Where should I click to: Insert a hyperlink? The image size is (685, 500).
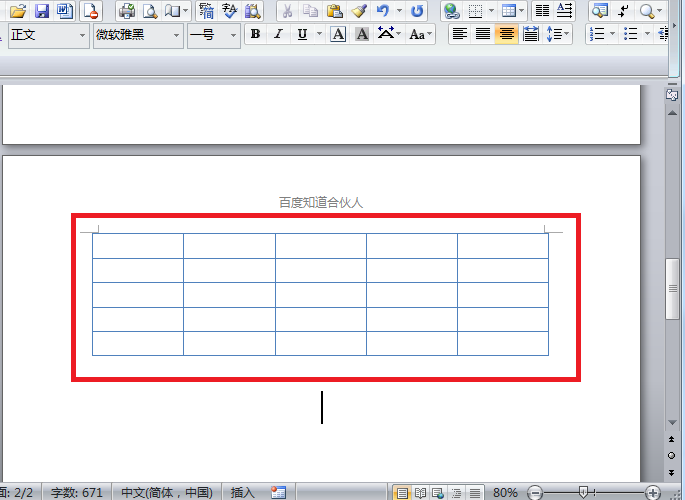(452, 10)
